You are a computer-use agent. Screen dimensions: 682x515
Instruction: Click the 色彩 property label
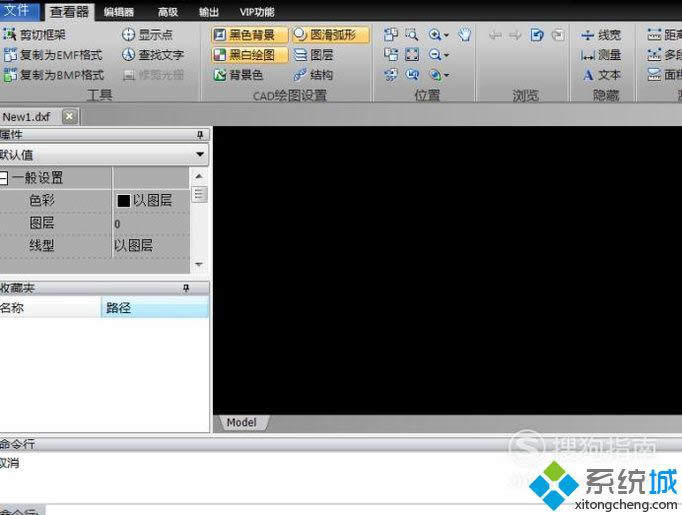pyautogui.click(x=42, y=201)
